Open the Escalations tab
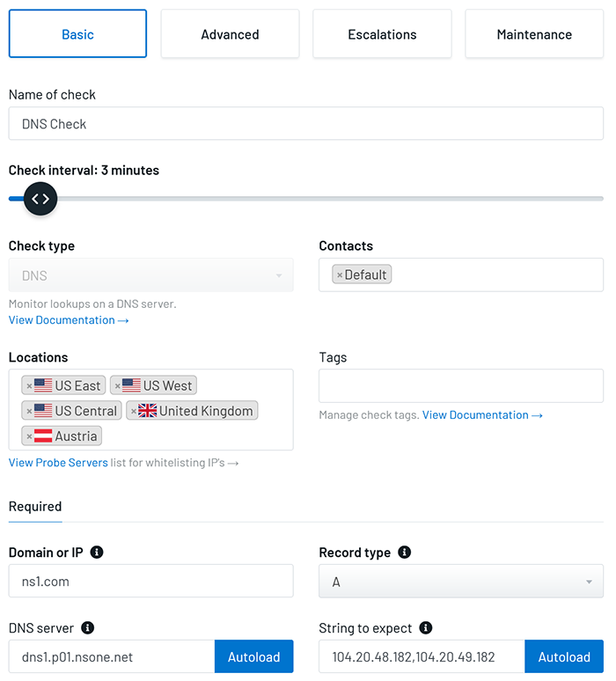The height and width of the screenshot is (681, 616). point(382,34)
